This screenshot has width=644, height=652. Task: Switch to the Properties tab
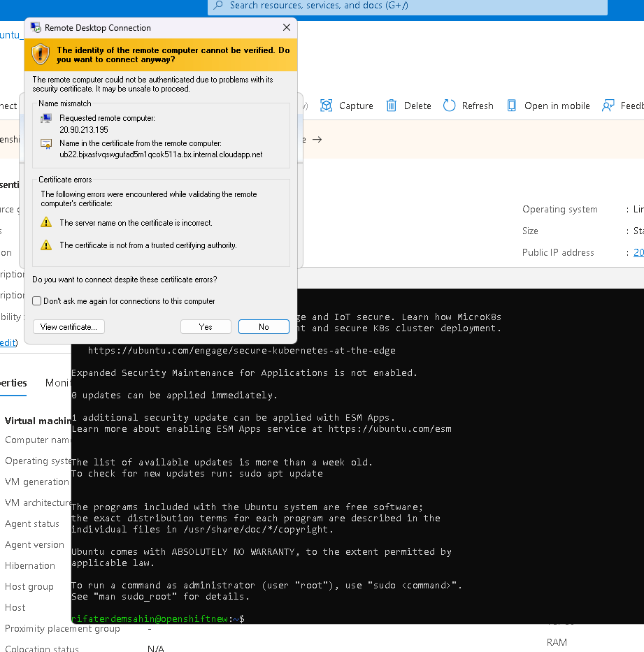tap(13, 383)
